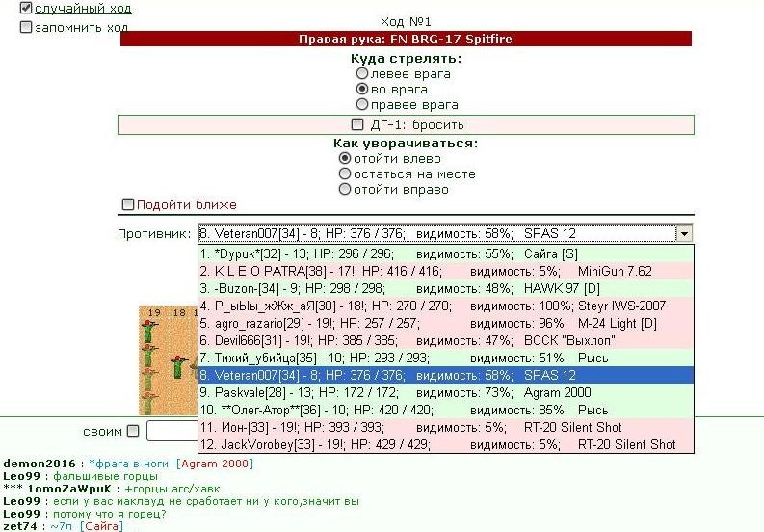Choose 'отойти вправо' dodge option

pyautogui.click(x=345, y=189)
